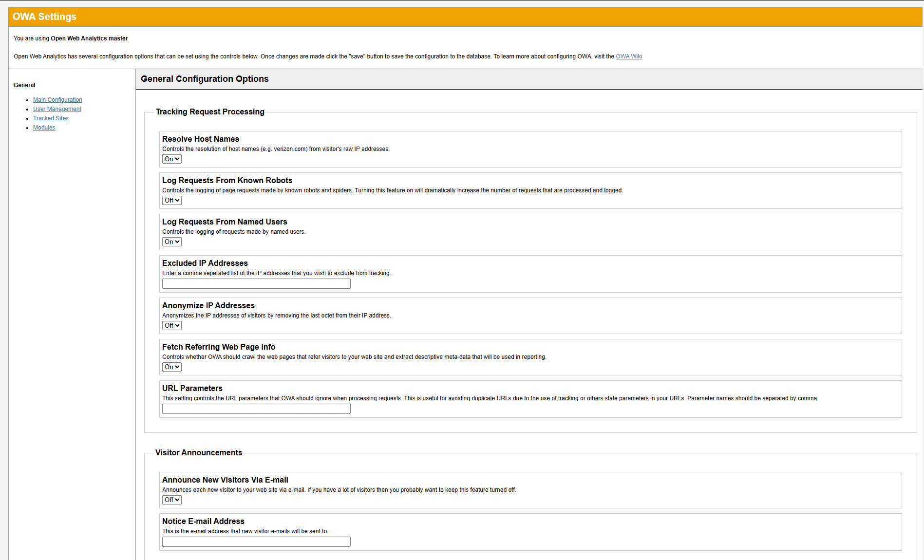Click the 'new visitor e-mails will be sent to' description
This screenshot has width=924, height=560.
tap(245, 531)
